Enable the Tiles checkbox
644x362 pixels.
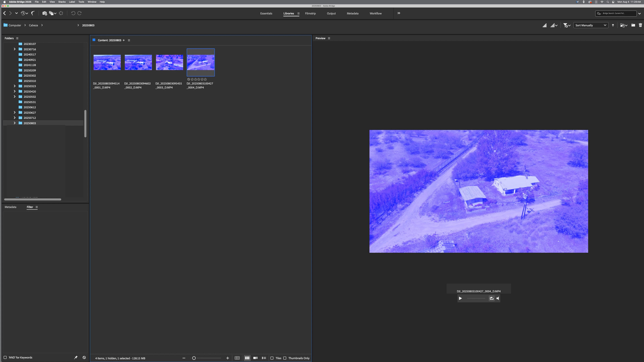(272, 358)
